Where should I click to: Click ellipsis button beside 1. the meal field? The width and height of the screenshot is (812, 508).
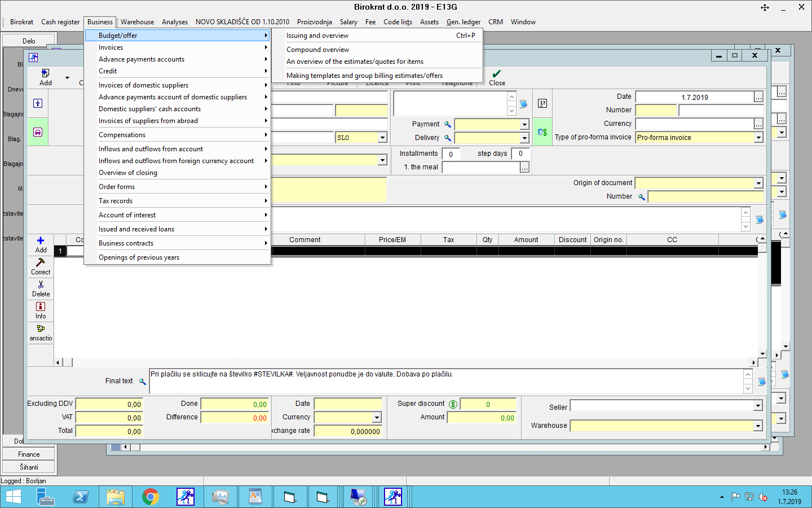tap(524, 168)
